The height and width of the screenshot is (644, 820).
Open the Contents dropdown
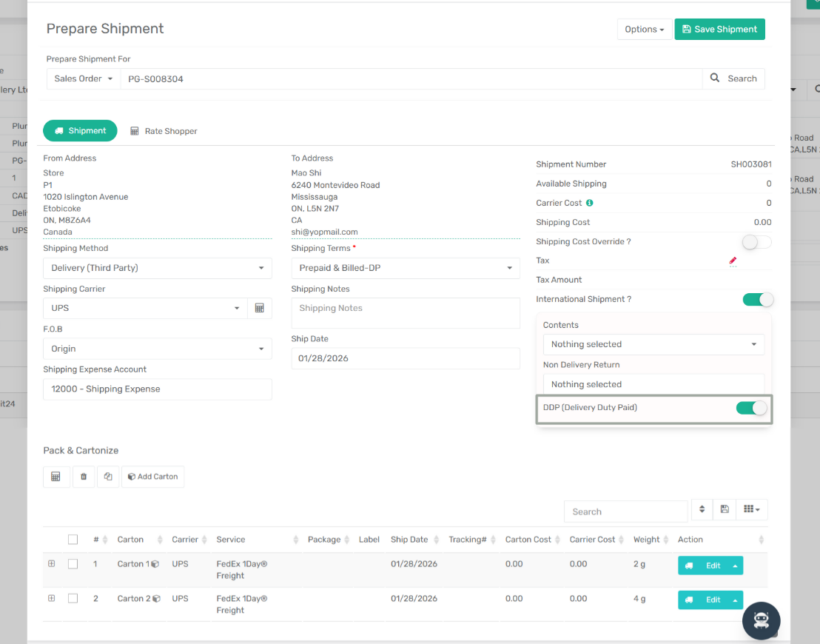(653, 344)
